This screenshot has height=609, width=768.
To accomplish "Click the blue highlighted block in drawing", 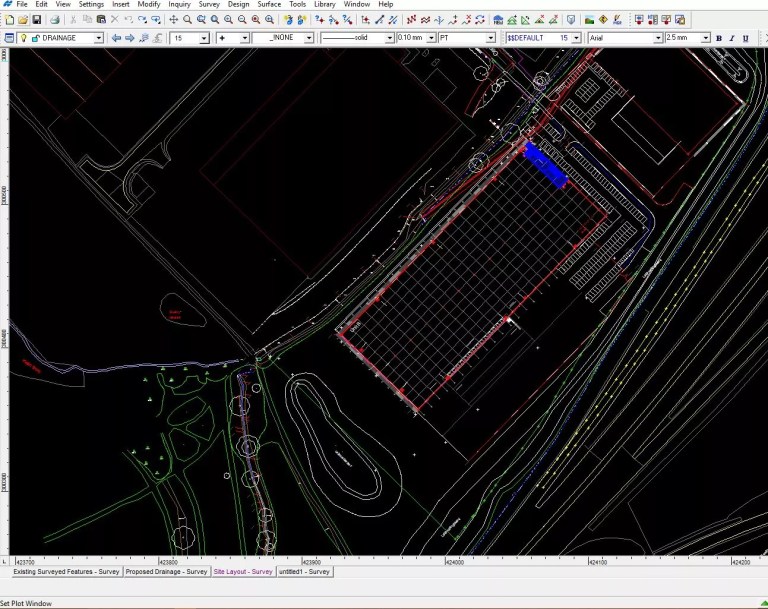I will point(546,165).
